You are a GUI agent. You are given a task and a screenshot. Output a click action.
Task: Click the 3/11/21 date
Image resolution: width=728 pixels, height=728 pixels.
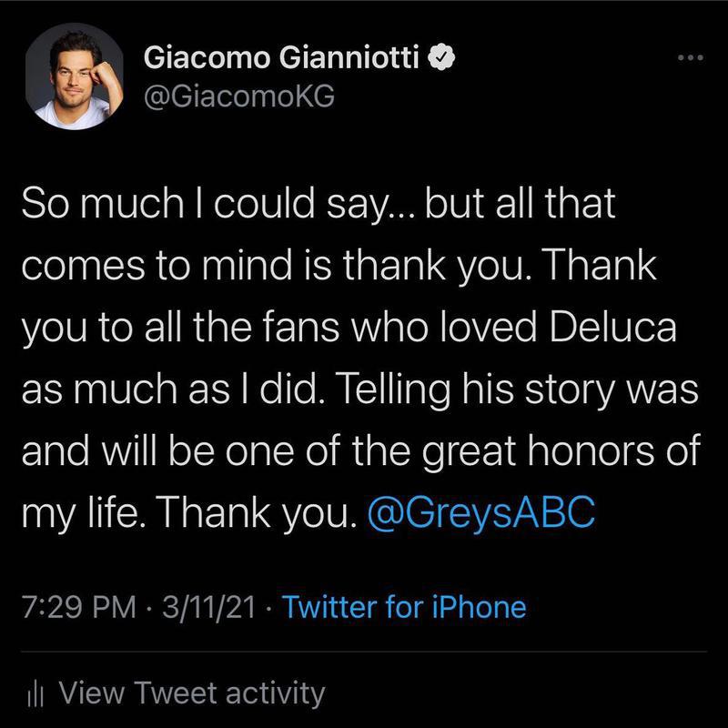coord(209,607)
